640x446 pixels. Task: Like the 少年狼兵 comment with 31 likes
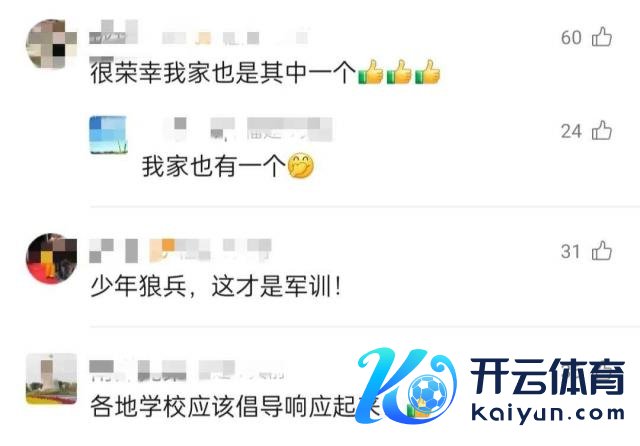602,251
